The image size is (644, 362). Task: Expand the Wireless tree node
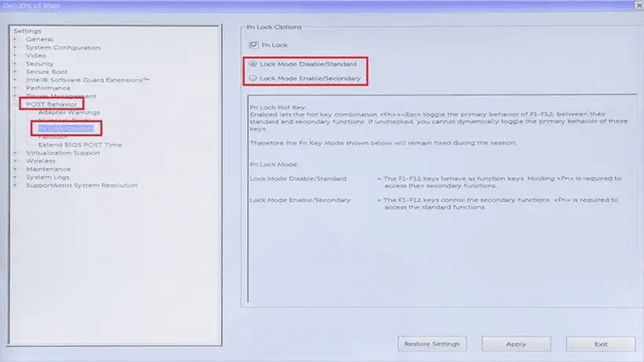(15, 161)
